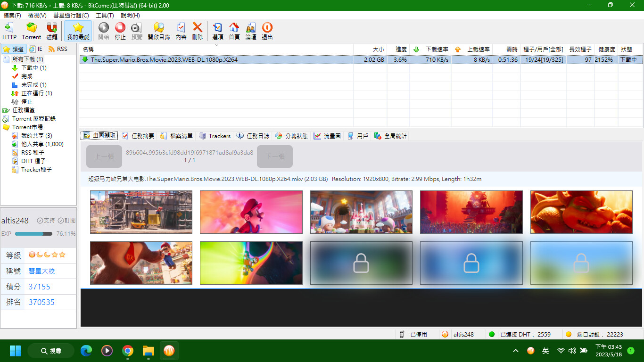Stop the task with the 停止 icon
This screenshot has width=644, height=362.
pyautogui.click(x=120, y=31)
